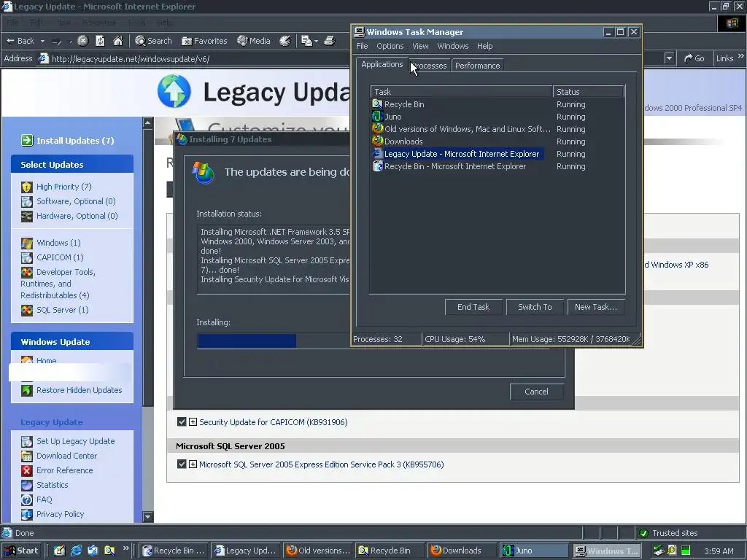Open the Download Center link
The image size is (747, 560).
[x=66, y=456]
